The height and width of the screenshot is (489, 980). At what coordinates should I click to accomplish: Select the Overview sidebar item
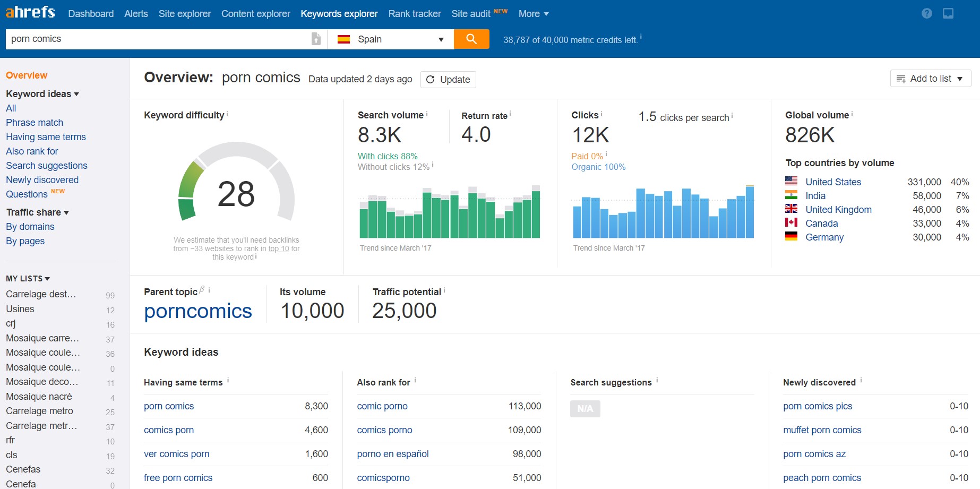click(x=27, y=75)
